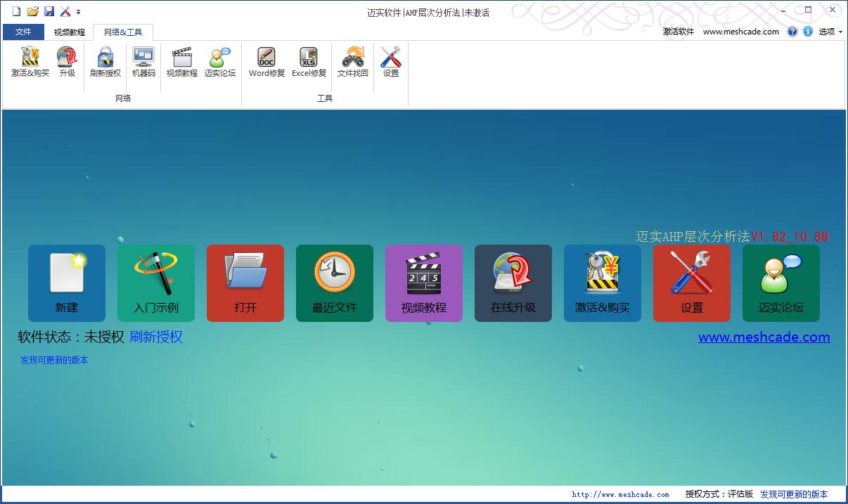The width and height of the screenshot is (848, 504).
Task: Open the 视频教程 video tutorial toolbar icon
Action: coord(181,62)
